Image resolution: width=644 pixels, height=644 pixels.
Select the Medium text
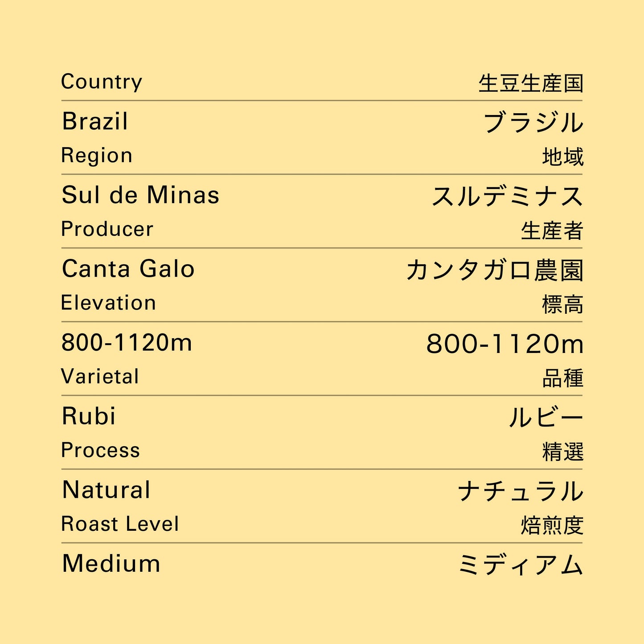point(111,564)
